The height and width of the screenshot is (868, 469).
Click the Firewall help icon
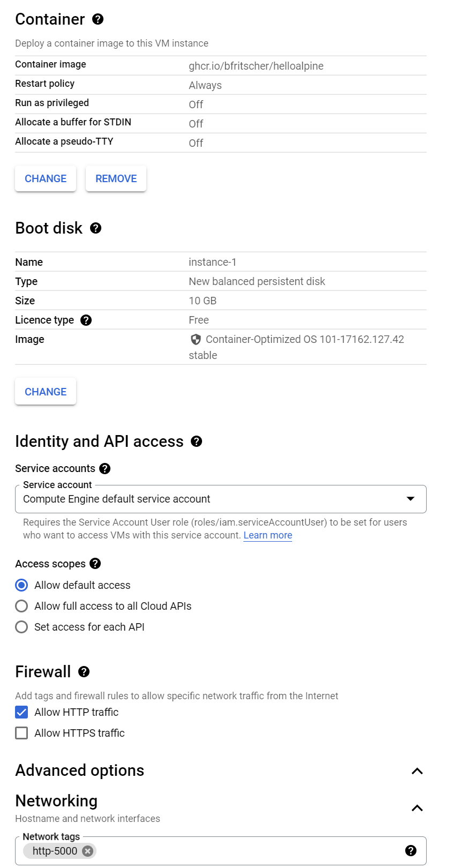[84, 672]
